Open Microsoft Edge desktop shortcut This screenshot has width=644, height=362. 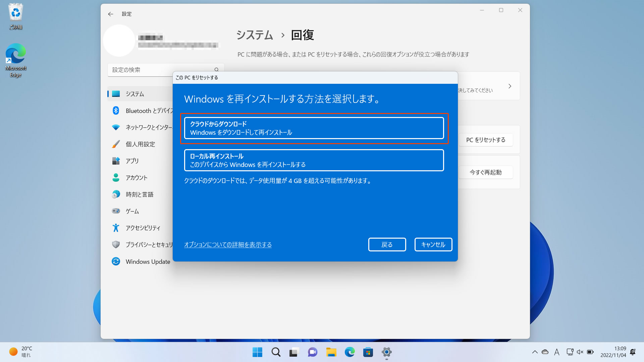tap(15, 60)
